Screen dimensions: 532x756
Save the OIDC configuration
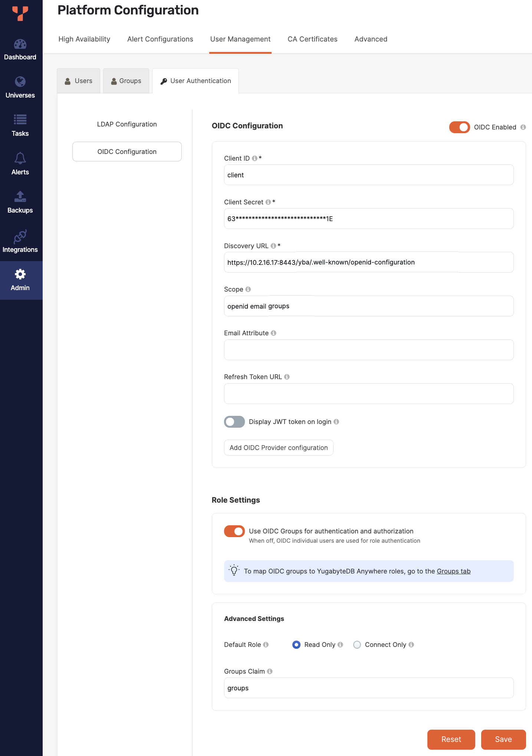click(x=503, y=739)
